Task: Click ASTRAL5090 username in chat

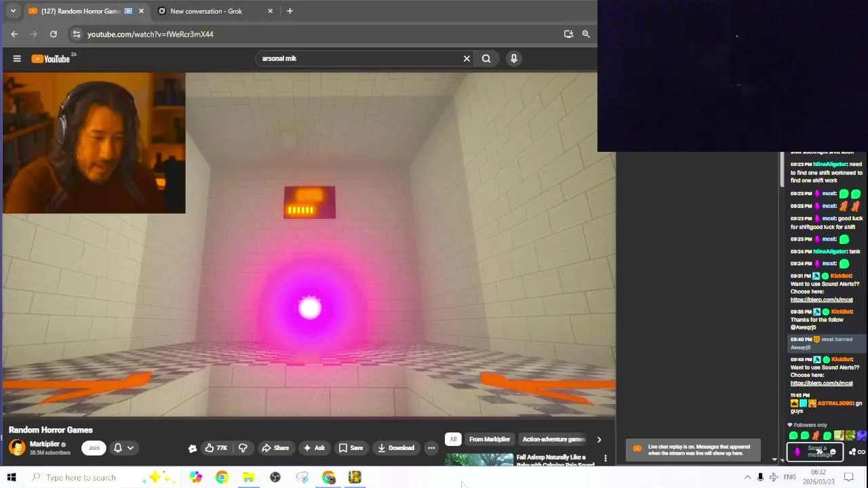Action: point(835,403)
